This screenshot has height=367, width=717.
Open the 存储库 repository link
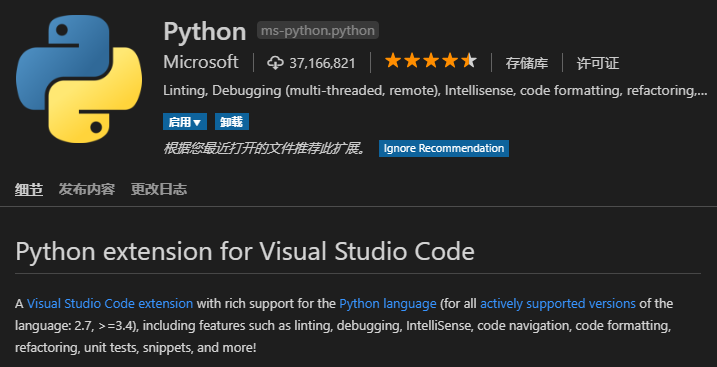click(527, 63)
